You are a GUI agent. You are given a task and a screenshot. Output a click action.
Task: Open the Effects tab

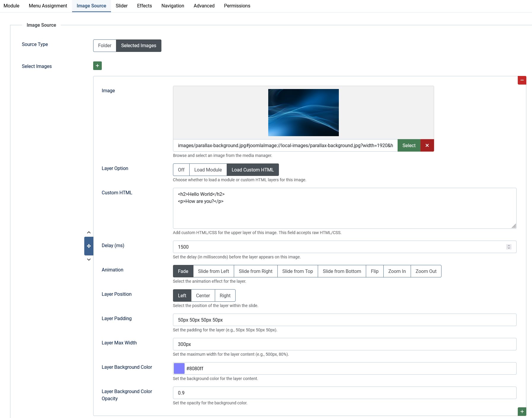[144, 6]
